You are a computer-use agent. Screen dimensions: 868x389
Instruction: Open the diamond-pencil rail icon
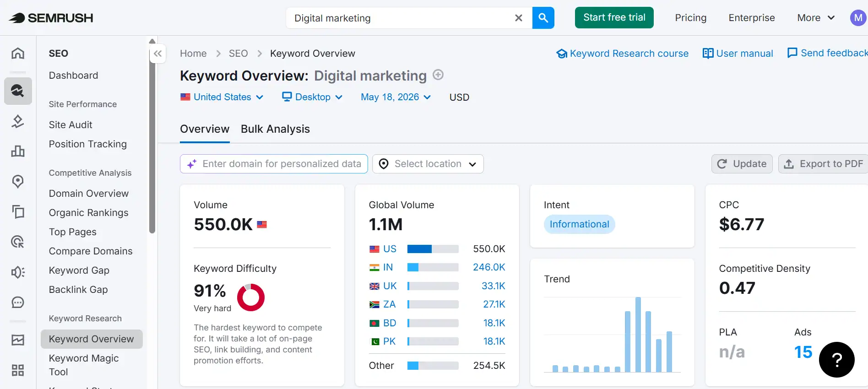(x=18, y=121)
